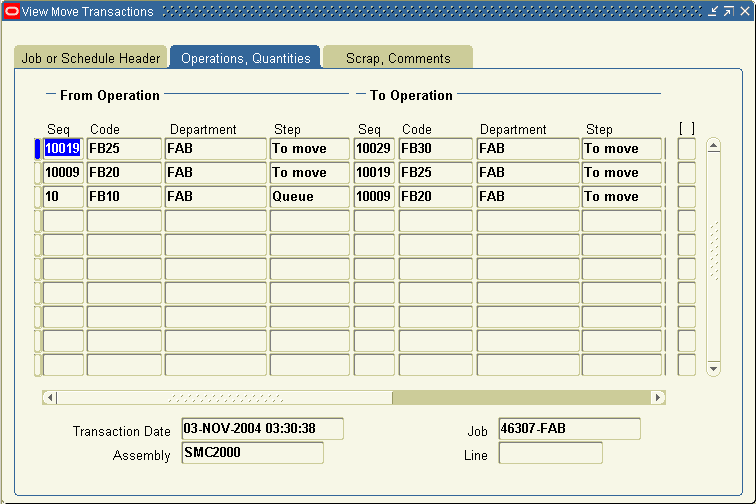Click left arrow of horizontal scrollbar
This screenshot has width=756, height=504.
(50, 397)
